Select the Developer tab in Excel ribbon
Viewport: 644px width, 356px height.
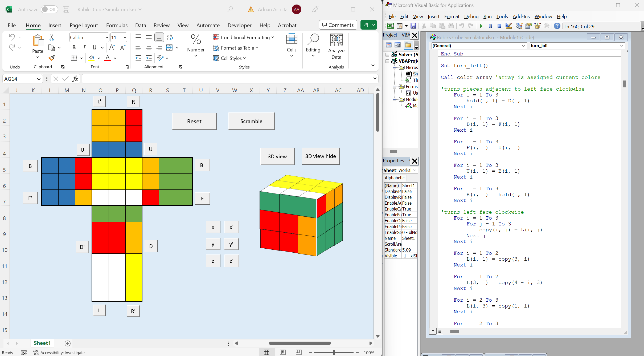click(240, 25)
